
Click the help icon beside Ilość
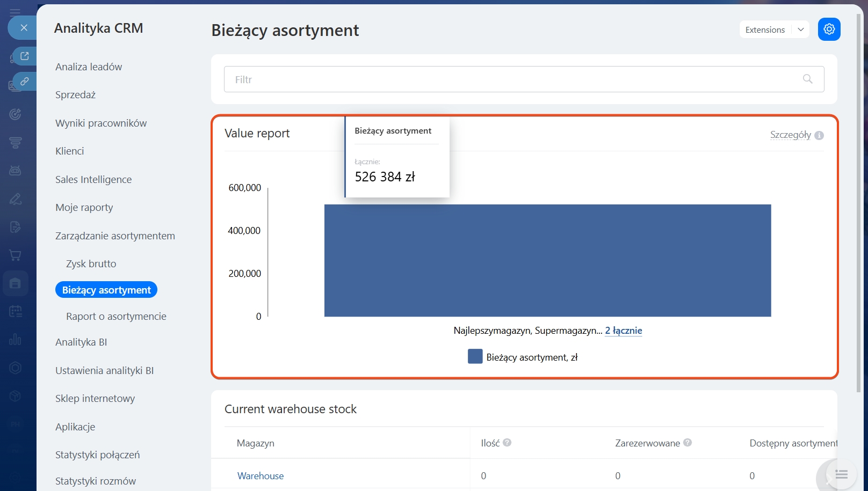[x=507, y=443]
